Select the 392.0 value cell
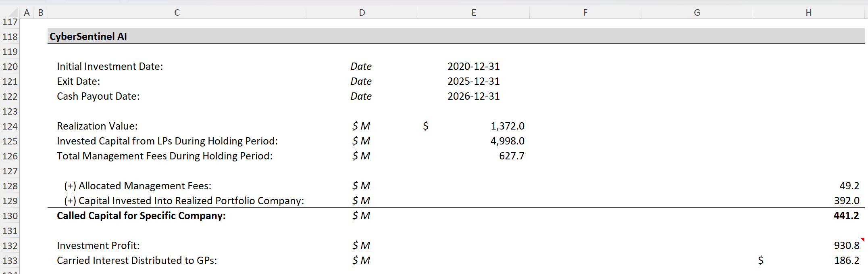 (809, 201)
